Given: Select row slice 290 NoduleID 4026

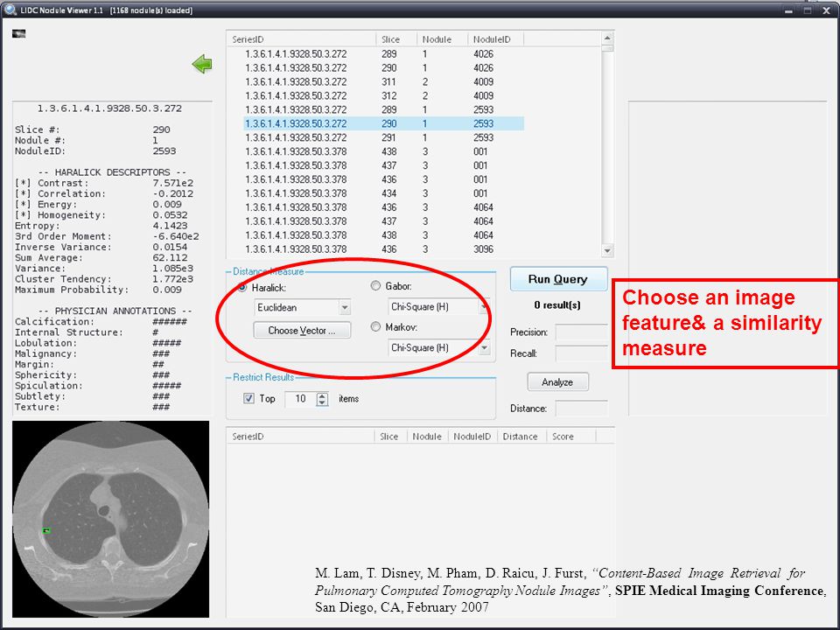Looking at the screenshot, I should pos(383,68).
